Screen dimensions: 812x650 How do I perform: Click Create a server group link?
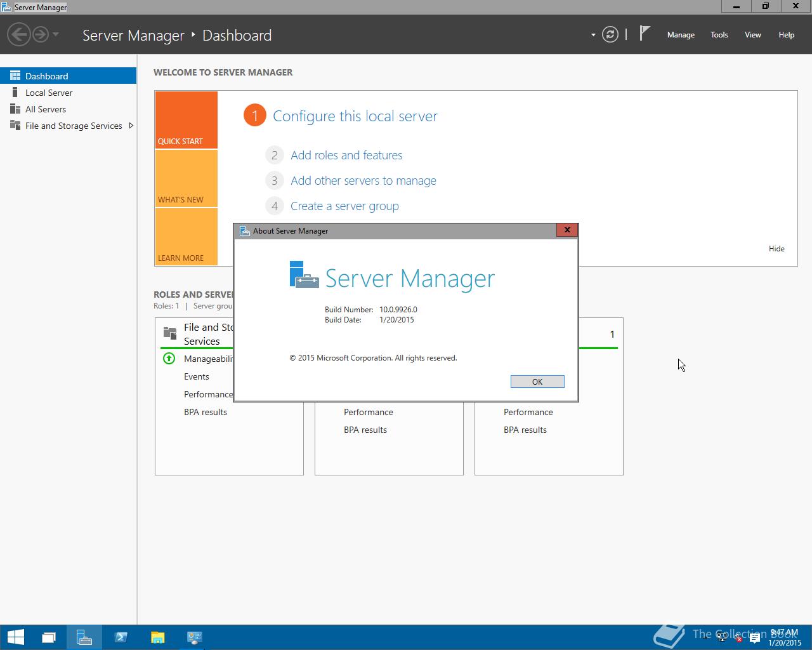[x=344, y=206]
